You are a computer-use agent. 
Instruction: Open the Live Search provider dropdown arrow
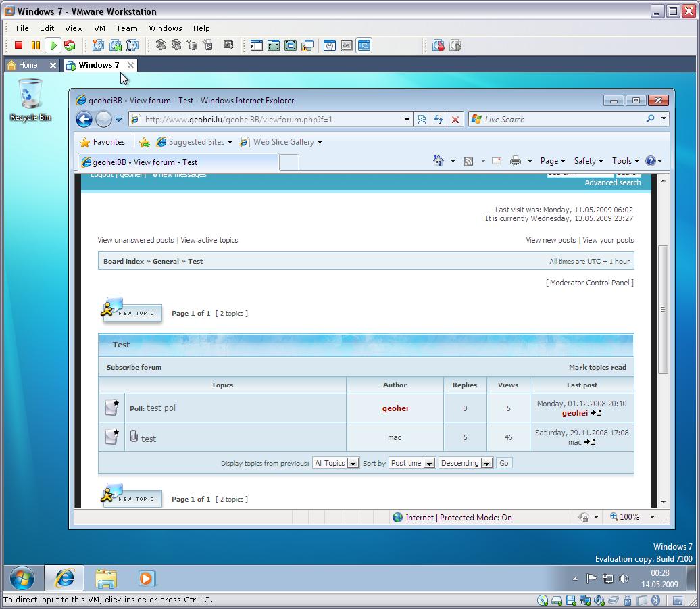pyautogui.click(x=664, y=119)
